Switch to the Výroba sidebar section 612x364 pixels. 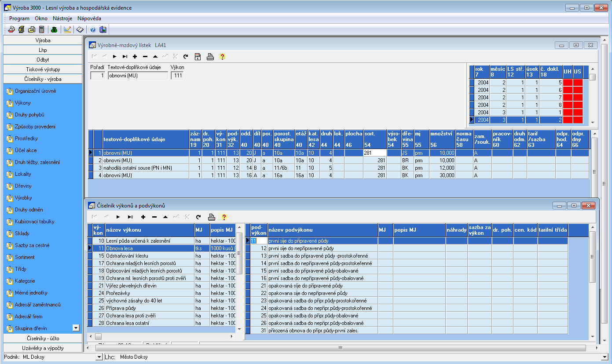point(43,40)
